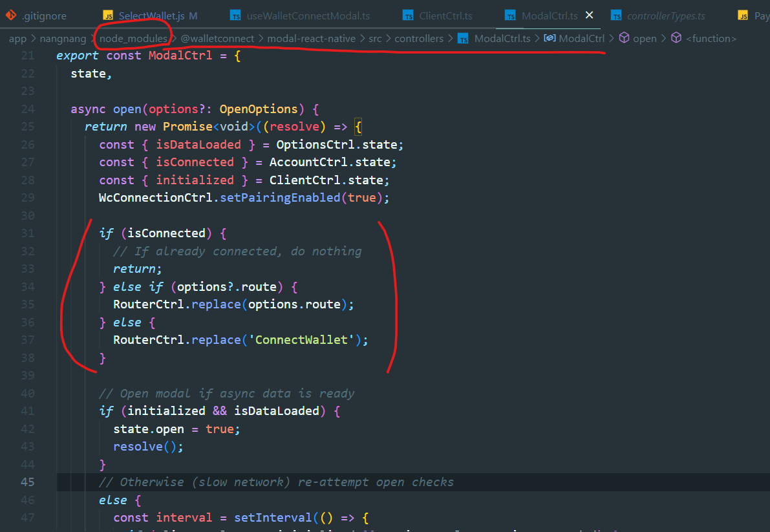Click TS icon on ClientCtrl.ts tab
The width and height of the screenshot is (770, 532).
pyautogui.click(x=408, y=16)
